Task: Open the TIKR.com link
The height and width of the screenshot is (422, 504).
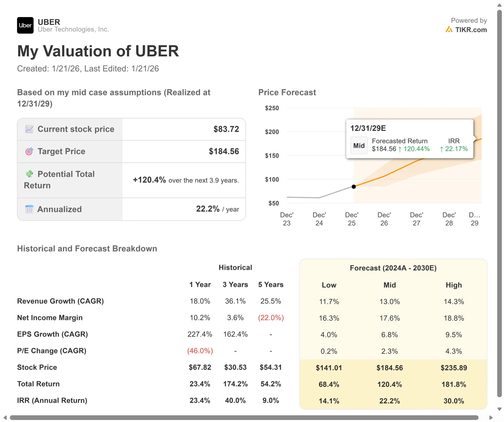Action: pyautogui.click(x=471, y=30)
